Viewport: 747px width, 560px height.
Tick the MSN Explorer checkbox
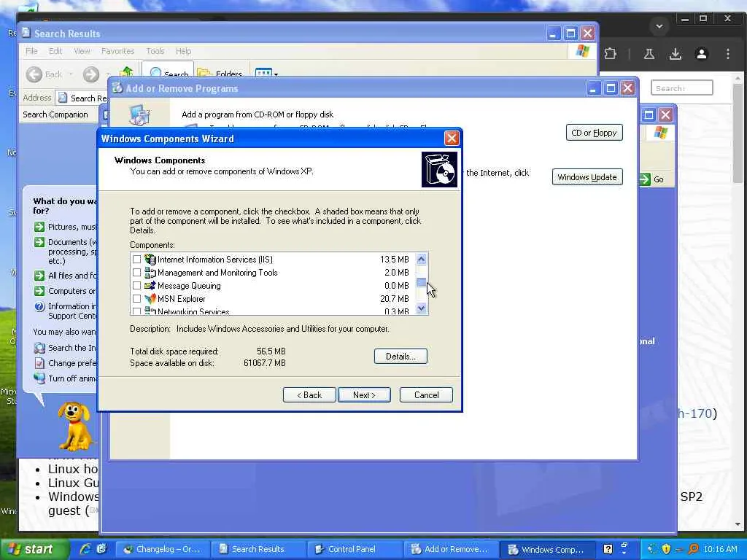(136, 298)
